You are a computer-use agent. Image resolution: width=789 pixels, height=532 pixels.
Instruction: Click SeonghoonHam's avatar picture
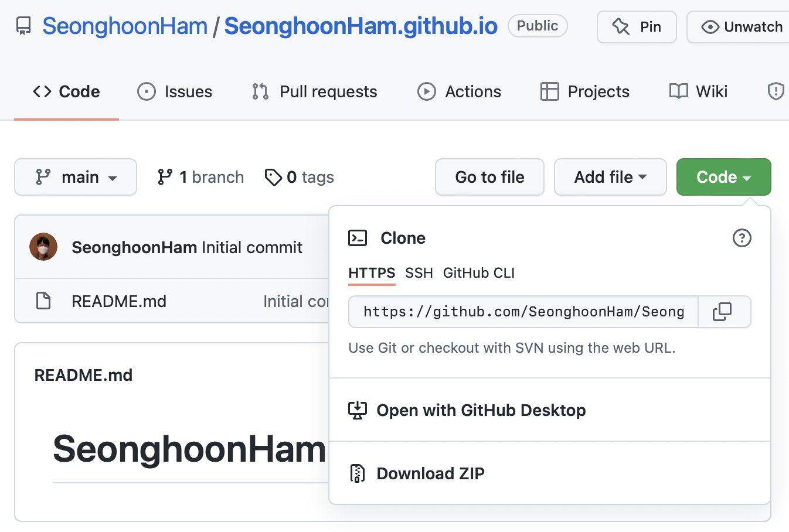(43, 247)
